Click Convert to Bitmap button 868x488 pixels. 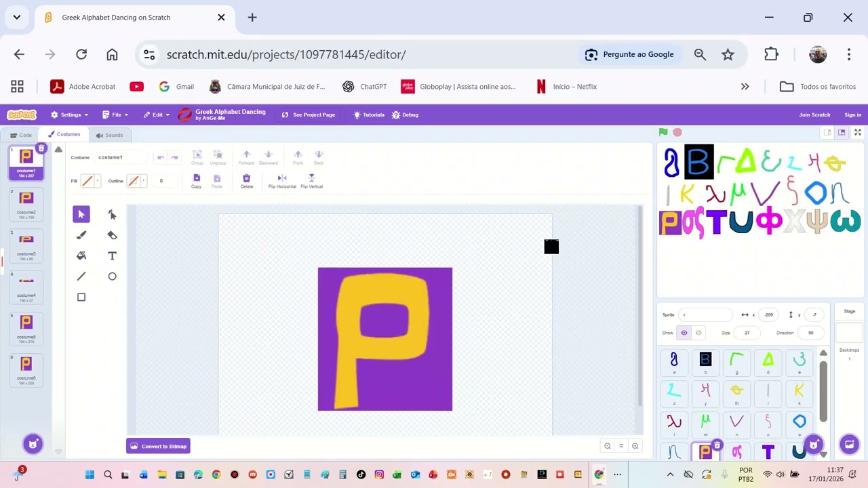click(x=158, y=446)
